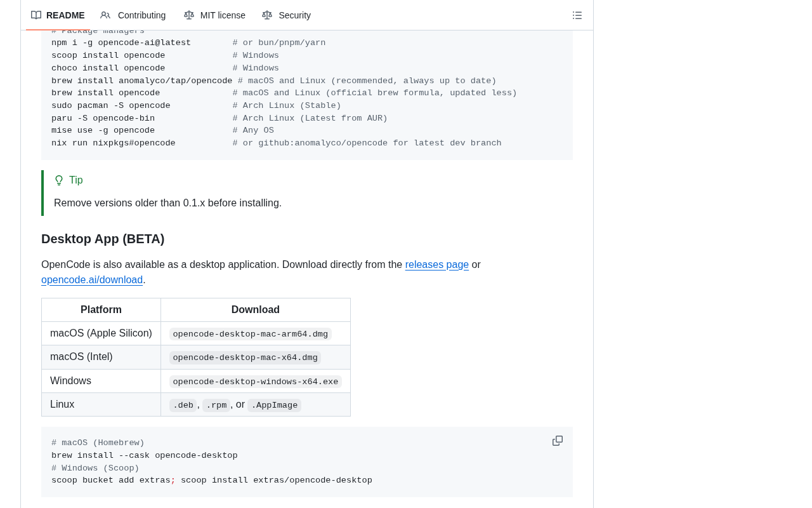812x508 pixels.
Task: Switch to the Contributing tab
Action: [133, 15]
